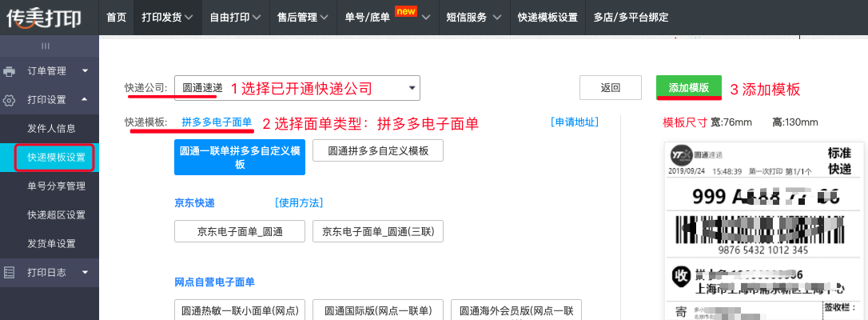The image size is (868, 320).
Task: Click the 高:130mm size value
Action: (x=794, y=122)
